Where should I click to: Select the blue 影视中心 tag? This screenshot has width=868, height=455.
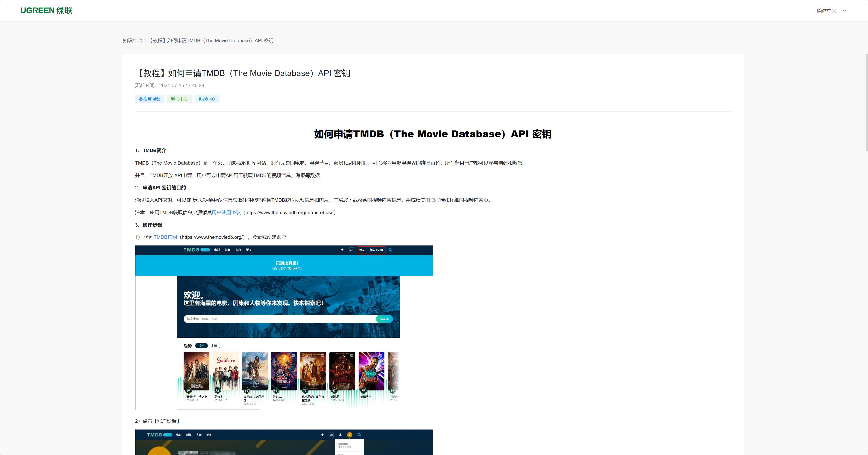click(x=207, y=99)
